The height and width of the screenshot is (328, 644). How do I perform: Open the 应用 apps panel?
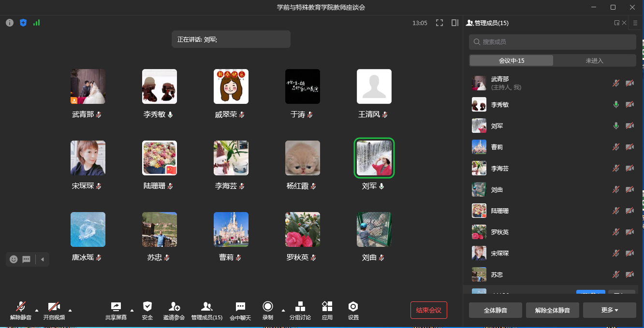click(x=327, y=310)
